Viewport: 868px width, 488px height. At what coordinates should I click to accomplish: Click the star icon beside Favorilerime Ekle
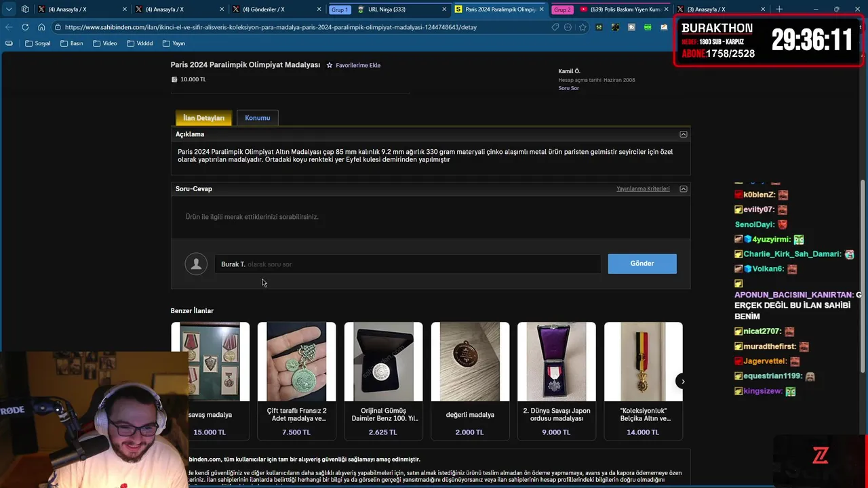tap(330, 65)
